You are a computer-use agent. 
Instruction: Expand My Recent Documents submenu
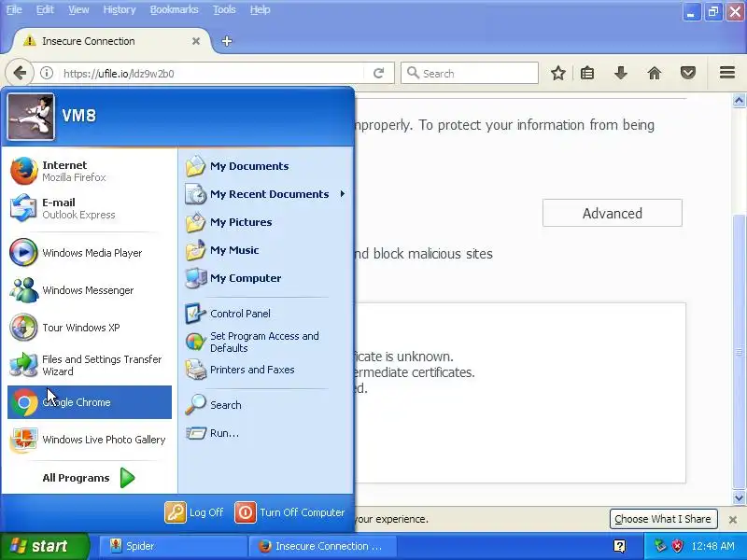[266, 194]
